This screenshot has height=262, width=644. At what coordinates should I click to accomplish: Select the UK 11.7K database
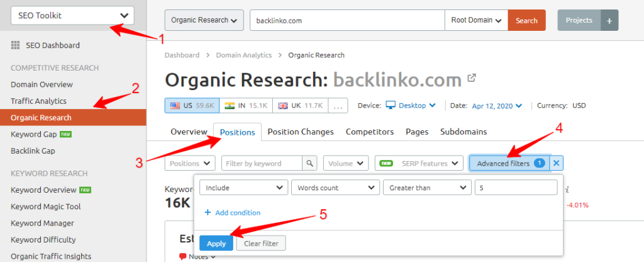300,105
